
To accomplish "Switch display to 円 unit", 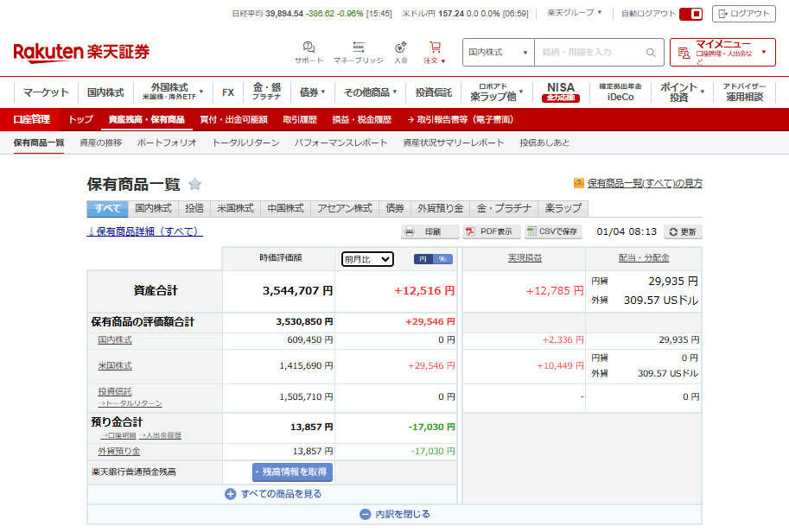I will click(x=423, y=259).
